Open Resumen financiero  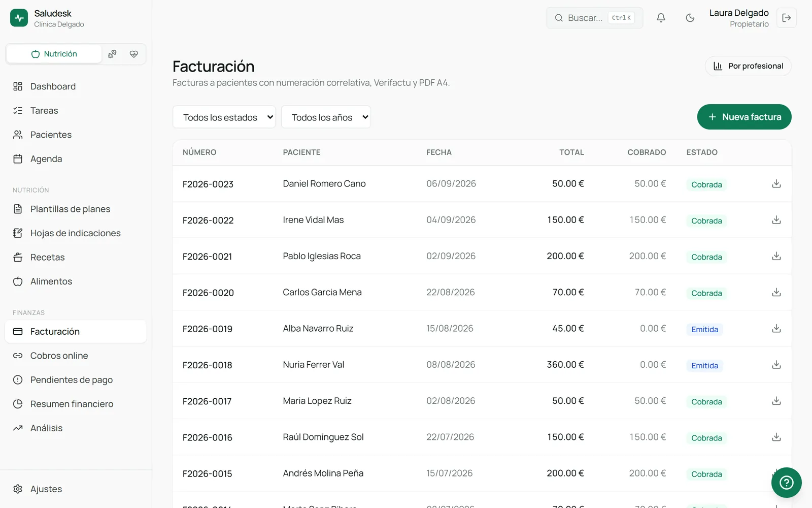[76, 404]
